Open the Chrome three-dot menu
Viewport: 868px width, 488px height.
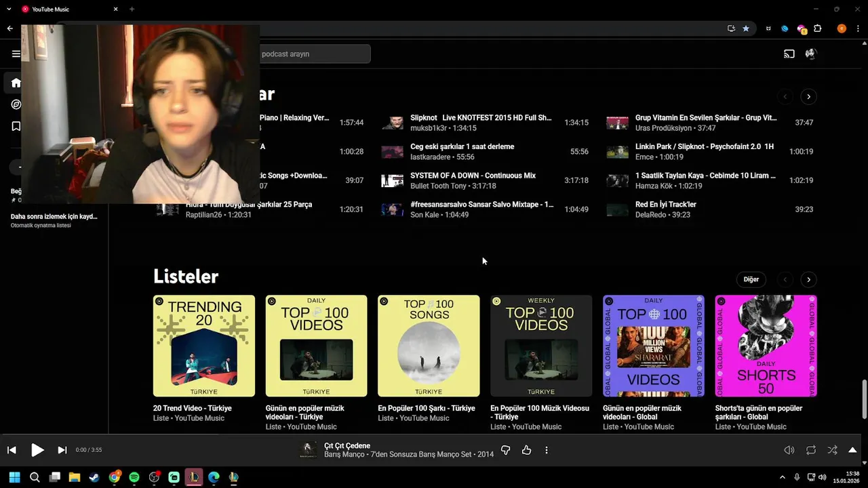[858, 28]
